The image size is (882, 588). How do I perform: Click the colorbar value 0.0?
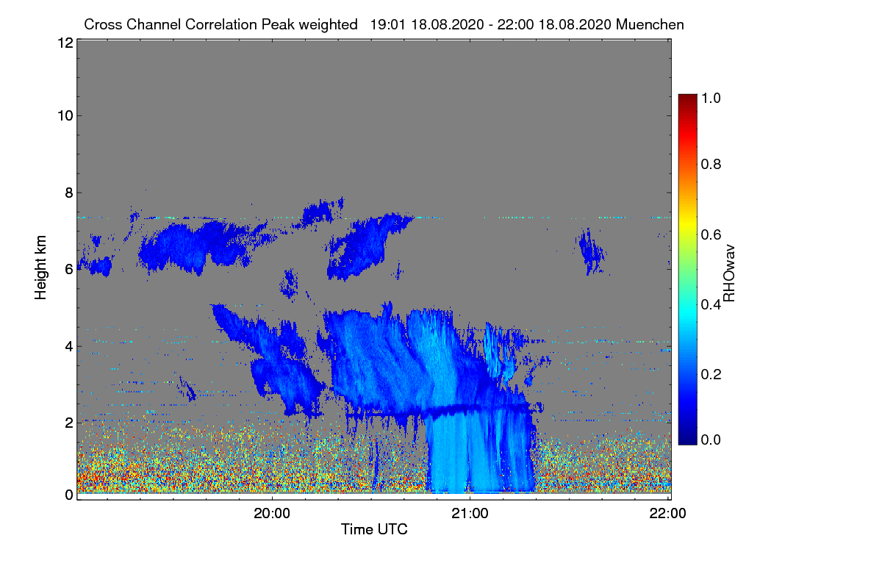[x=711, y=440]
